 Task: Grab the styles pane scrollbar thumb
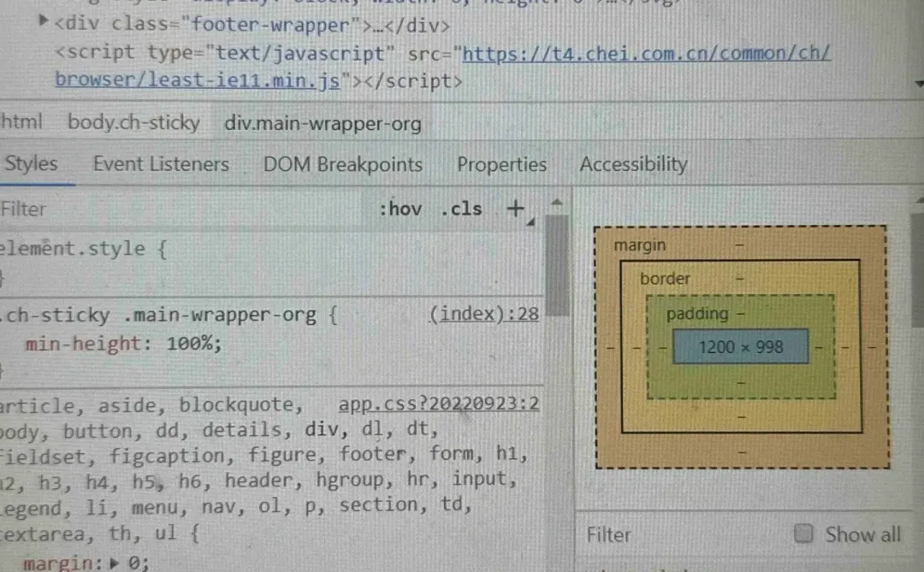(x=557, y=265)
